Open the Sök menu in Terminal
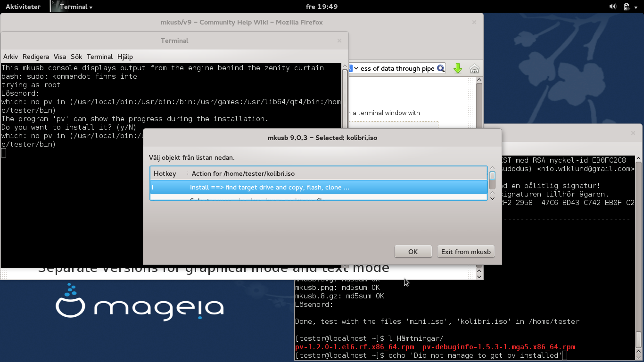This screenshot has width=644, height=362. (x=76, y=57)
